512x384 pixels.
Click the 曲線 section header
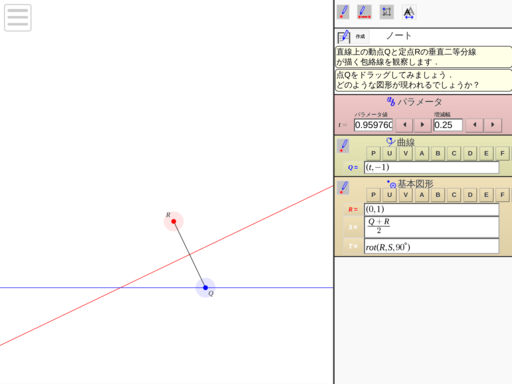pyautogui.click(x=400, y=142)
